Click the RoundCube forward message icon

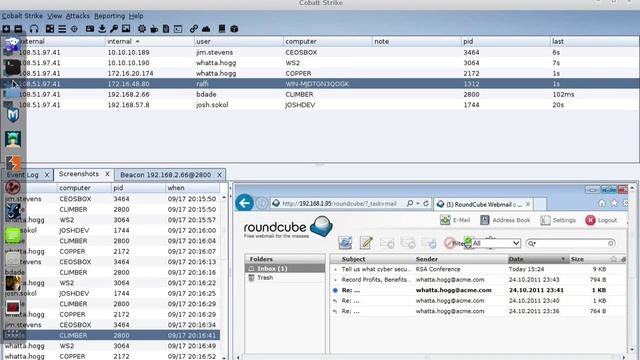pyautogui.click(x=429, y=243)
